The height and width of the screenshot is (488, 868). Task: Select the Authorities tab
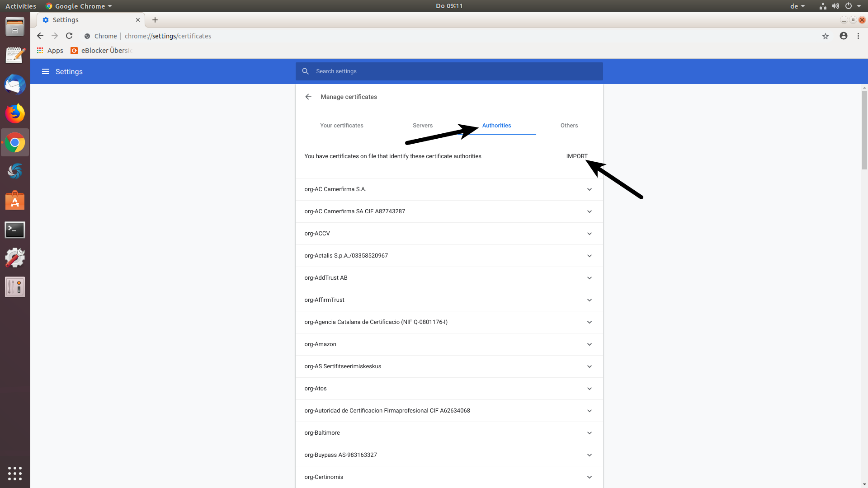496,126
